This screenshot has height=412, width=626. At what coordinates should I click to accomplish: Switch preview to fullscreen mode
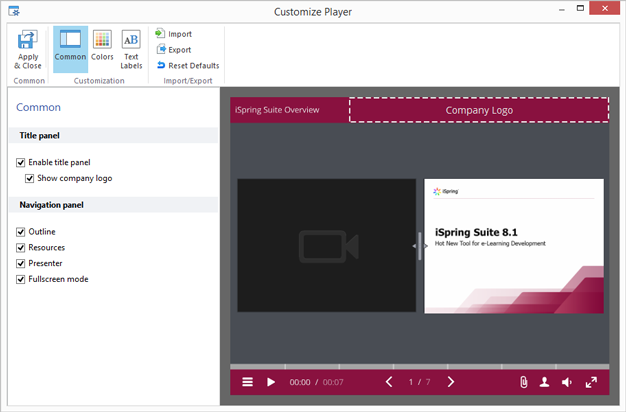(x=591, y=382)
